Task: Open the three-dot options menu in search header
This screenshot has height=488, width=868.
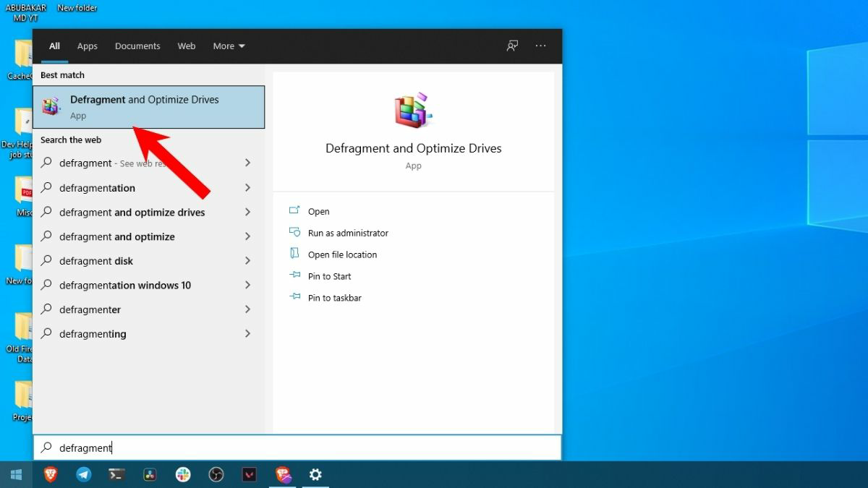Action: click(x=541, y=46)
